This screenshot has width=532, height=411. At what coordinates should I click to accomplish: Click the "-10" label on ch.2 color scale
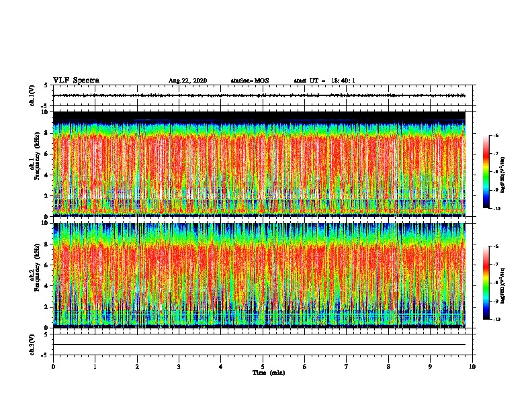(497, 320)
